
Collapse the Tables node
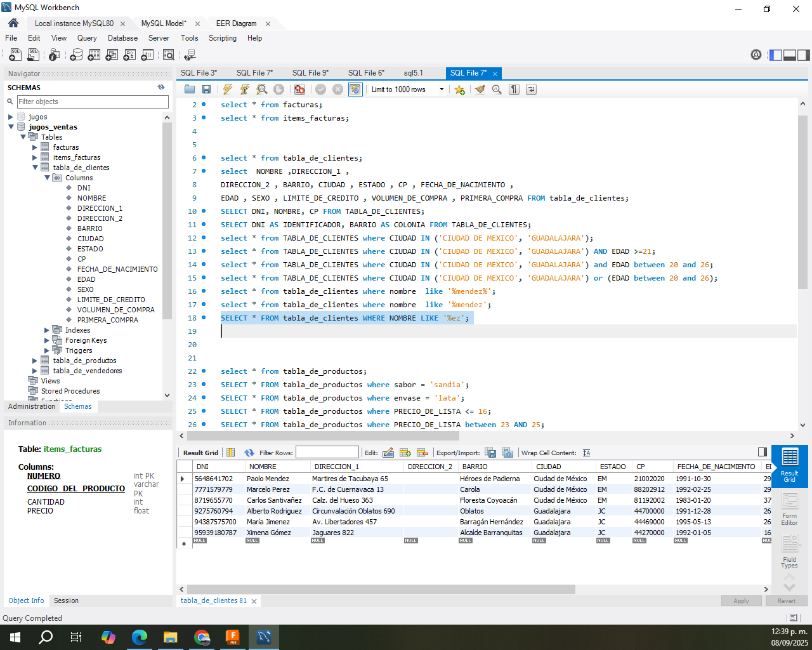click(x=23, y=137)
